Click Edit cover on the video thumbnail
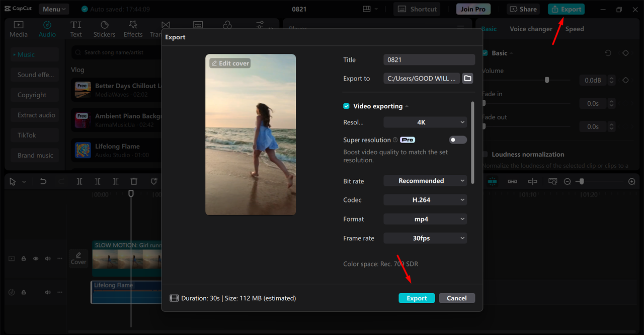 tap(230, 63)
